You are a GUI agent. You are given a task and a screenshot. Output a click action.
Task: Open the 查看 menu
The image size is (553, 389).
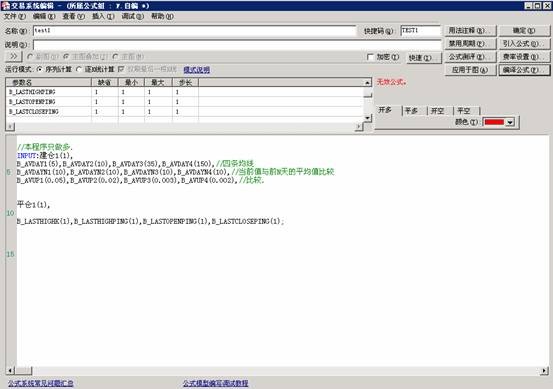tap(73, 16)
